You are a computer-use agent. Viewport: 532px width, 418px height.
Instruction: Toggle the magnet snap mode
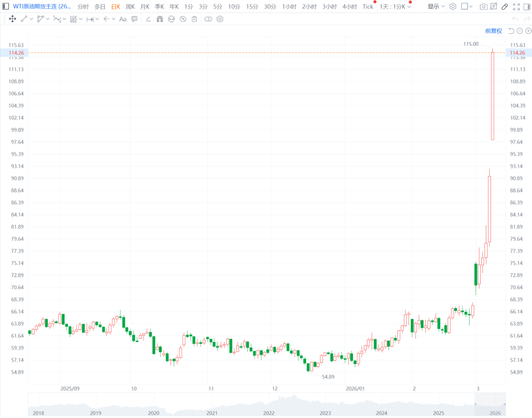click(160, 19)
